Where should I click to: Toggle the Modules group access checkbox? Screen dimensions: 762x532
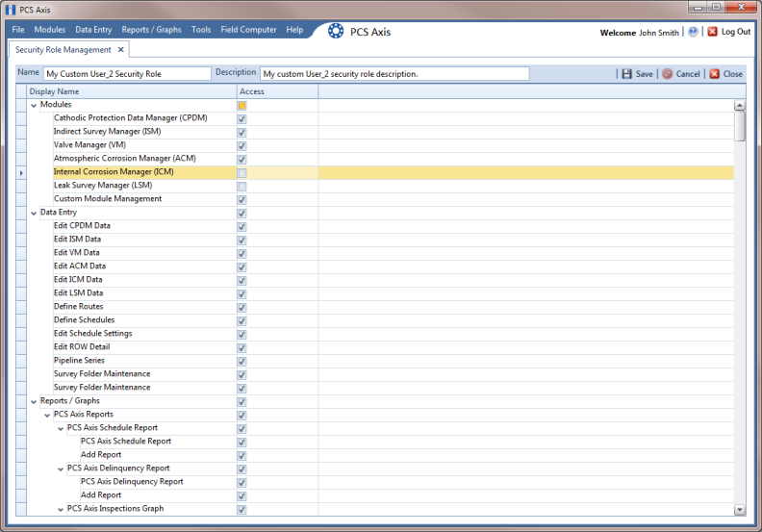click(x=242, y=106)
